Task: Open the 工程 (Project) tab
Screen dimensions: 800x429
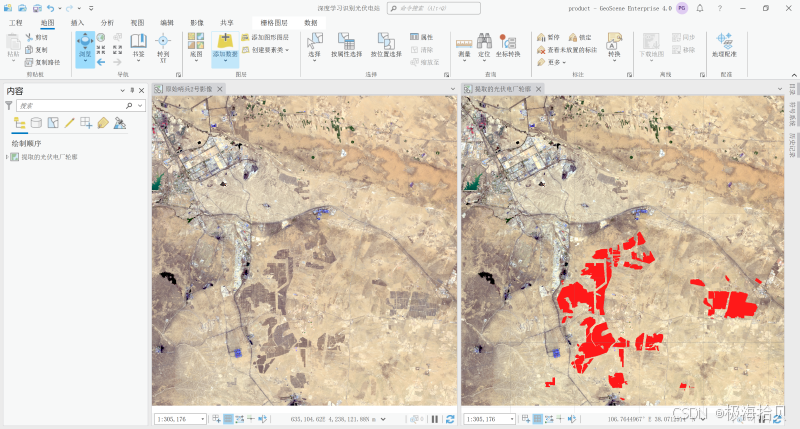Action: click(x=16, y=23)
